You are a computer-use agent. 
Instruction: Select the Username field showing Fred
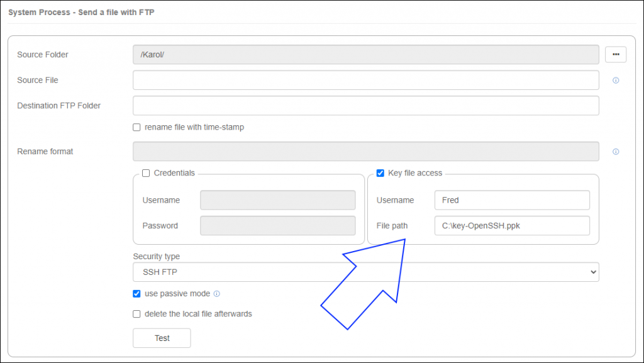[511, 200]
